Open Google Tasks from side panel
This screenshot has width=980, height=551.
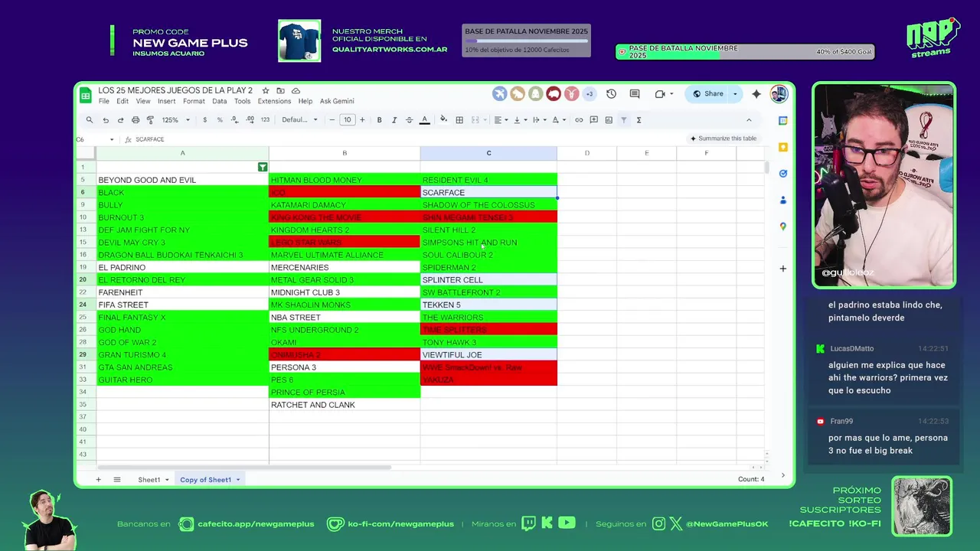coord(782,174)
